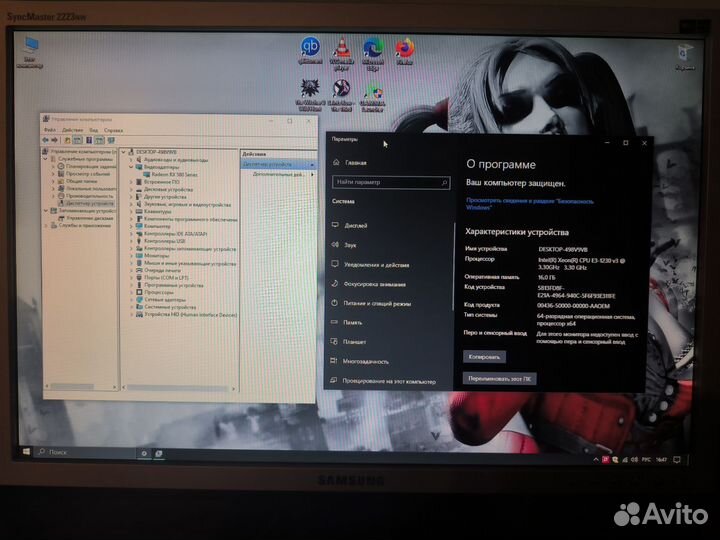Viewport: 720px width, 540px height.
Task: Open the Вид menu in Computer Management
Action: coord(92,130)
